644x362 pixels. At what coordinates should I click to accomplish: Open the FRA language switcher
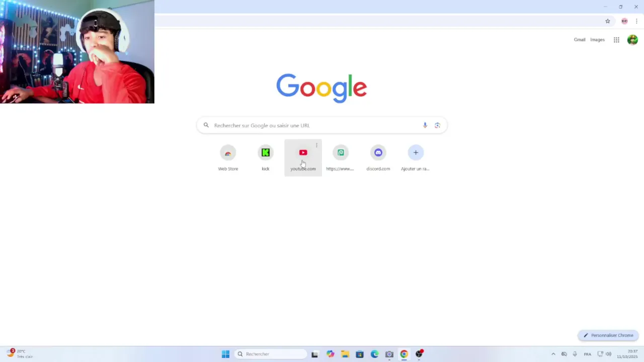588,354
